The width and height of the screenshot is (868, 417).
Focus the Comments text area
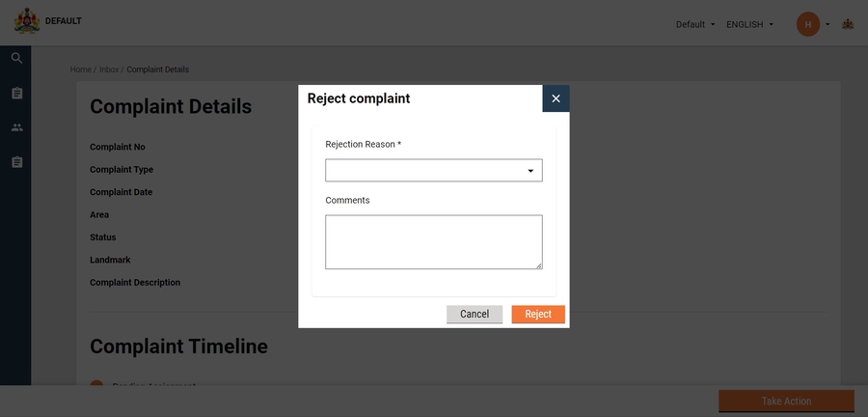coord(434,241)
